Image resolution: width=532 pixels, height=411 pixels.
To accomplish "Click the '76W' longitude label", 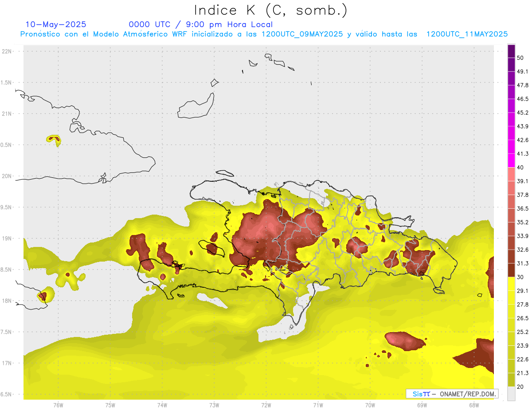I will [58, 405].
